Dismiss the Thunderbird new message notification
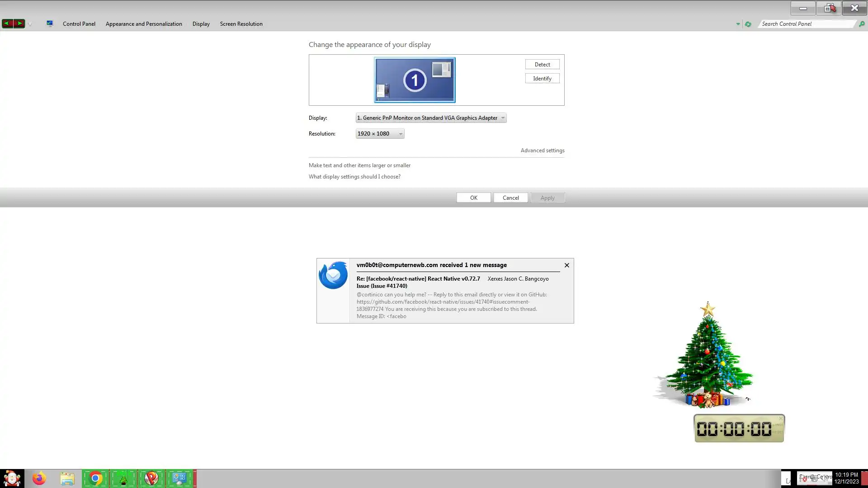 tap(566, 265)
